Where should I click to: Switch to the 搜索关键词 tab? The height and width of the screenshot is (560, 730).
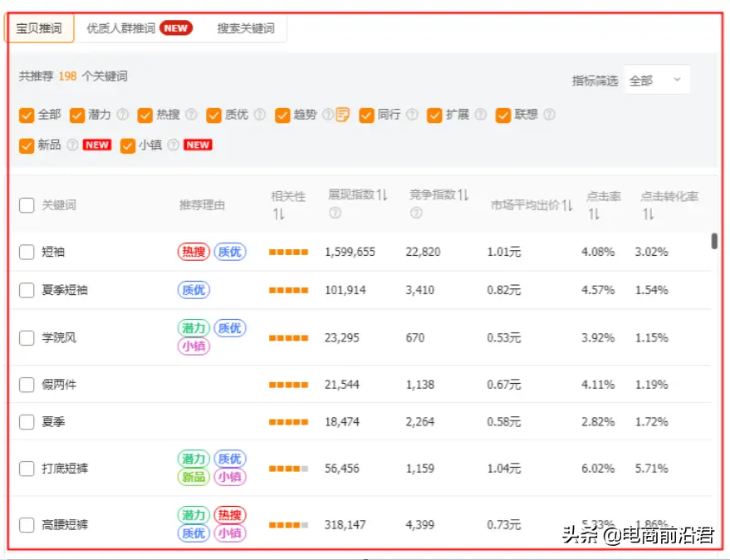(x=246, y=28)
